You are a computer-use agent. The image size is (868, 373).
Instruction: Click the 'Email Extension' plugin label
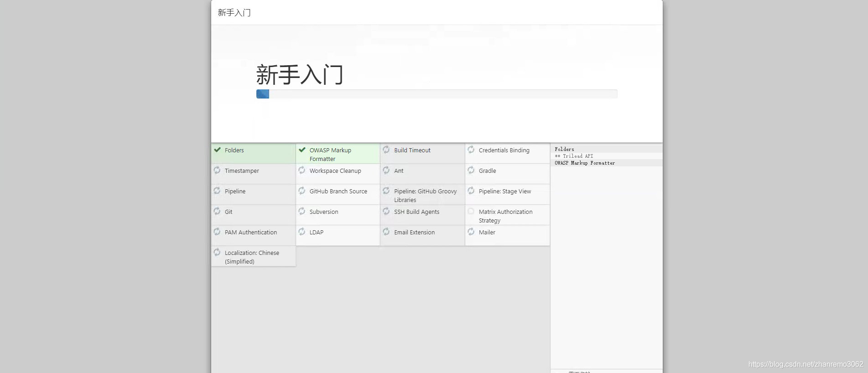coord(414,233)
